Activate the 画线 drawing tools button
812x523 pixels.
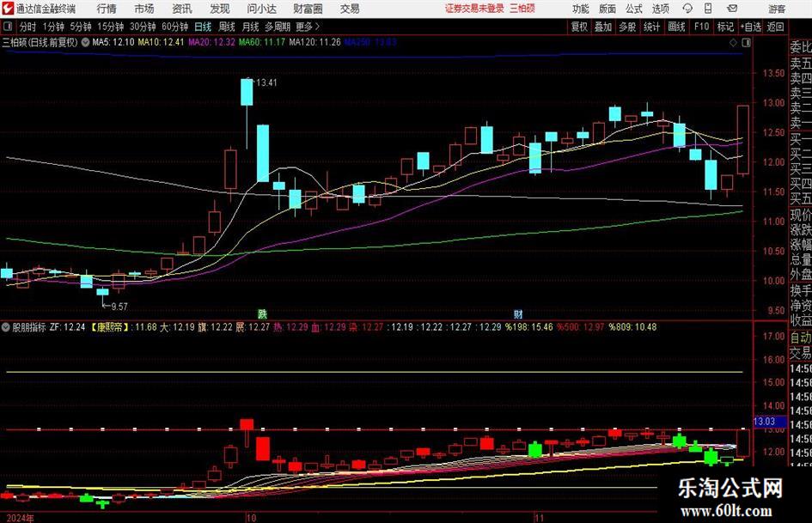click(677, 27)
